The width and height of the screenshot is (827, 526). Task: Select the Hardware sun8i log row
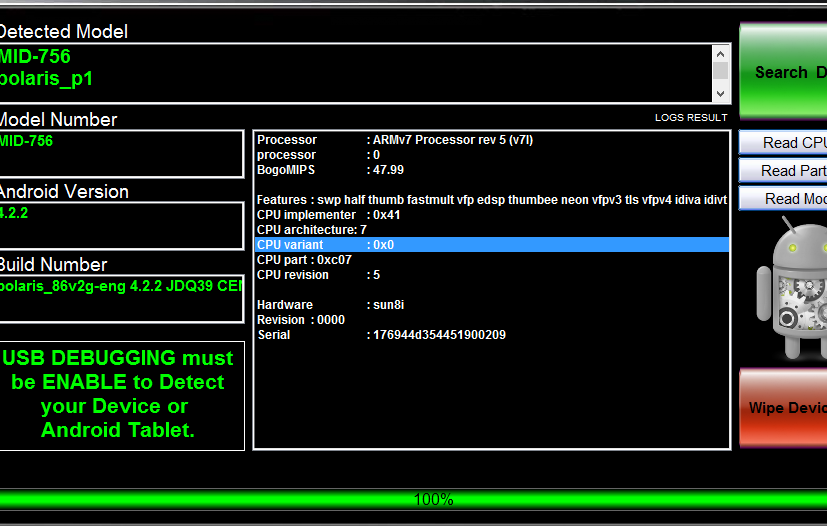492,305
